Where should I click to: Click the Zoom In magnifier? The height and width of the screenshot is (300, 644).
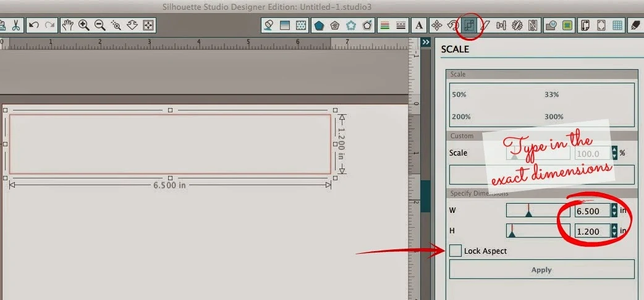(x=84, y=25)
